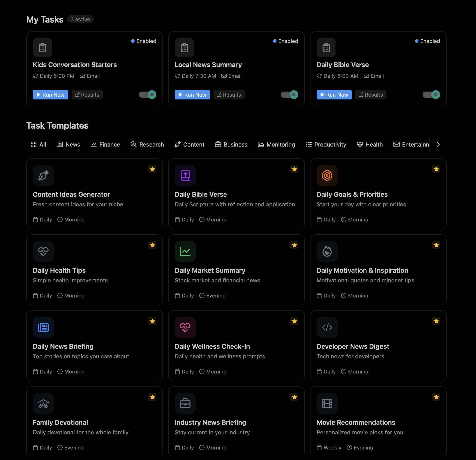Viewport: 476px width, 460px height.
Task: Click the 3 active badge
Action: (x=80, y=19)
